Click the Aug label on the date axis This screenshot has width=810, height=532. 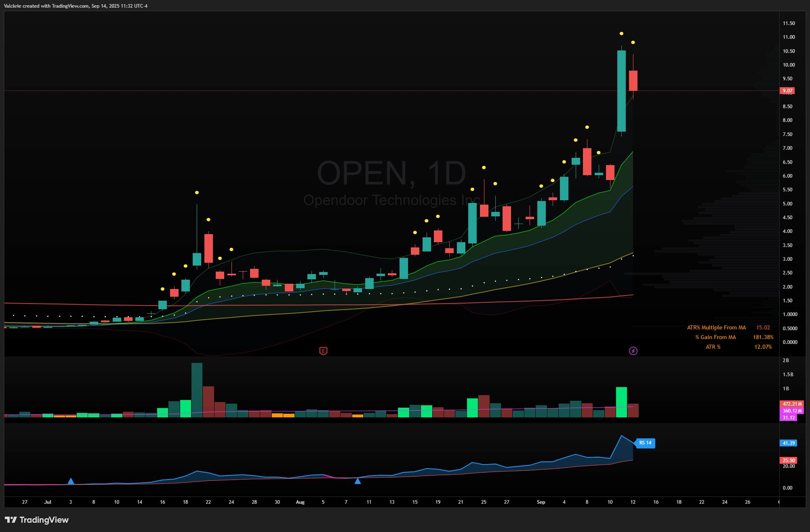click(x=300, y=502)
